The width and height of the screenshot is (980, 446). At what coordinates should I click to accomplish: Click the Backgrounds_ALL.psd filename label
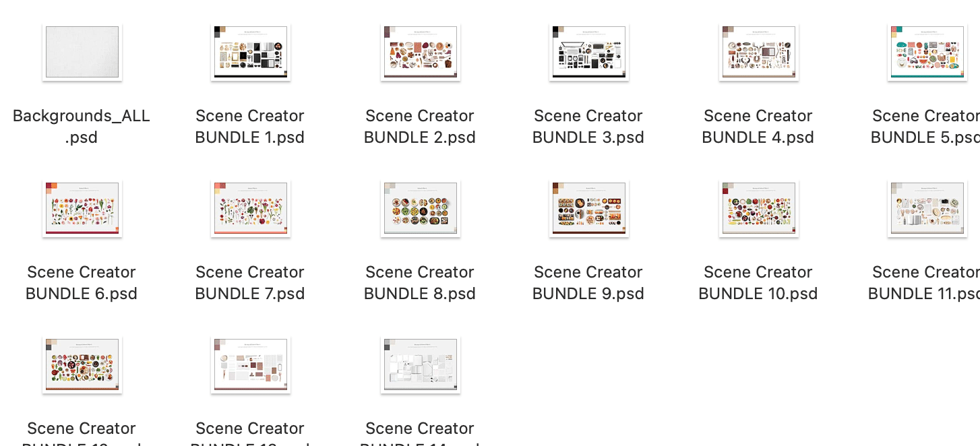[82, 127]
